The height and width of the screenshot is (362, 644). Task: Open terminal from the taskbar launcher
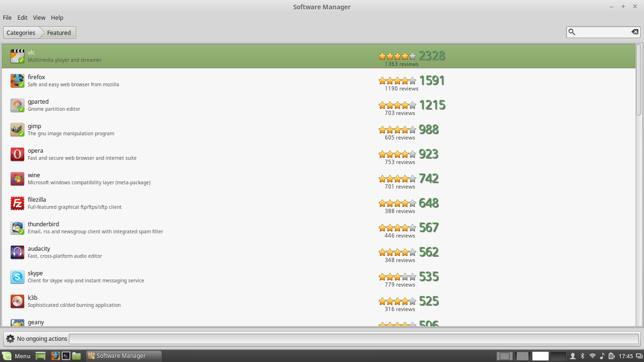(66, 356)
